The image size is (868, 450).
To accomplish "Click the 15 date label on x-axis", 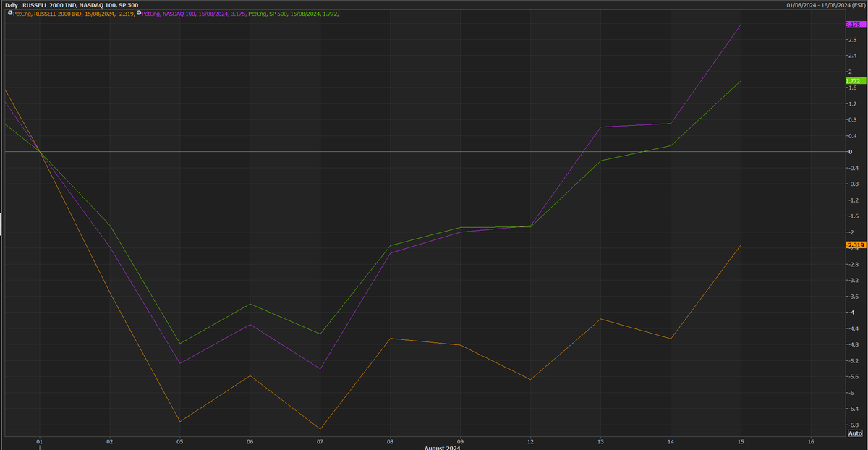I will 741,441.
